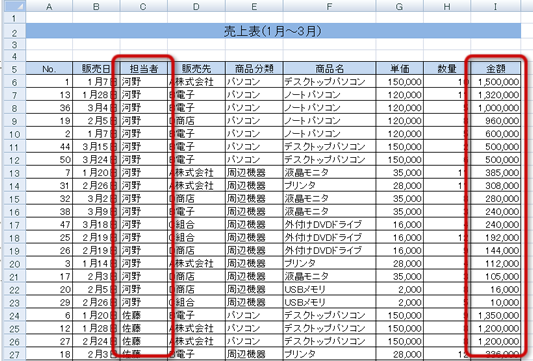Select the amount cell 308,000
Image resolution: width=533 pixels, height=361 pixels.
(x=496, y=185)
